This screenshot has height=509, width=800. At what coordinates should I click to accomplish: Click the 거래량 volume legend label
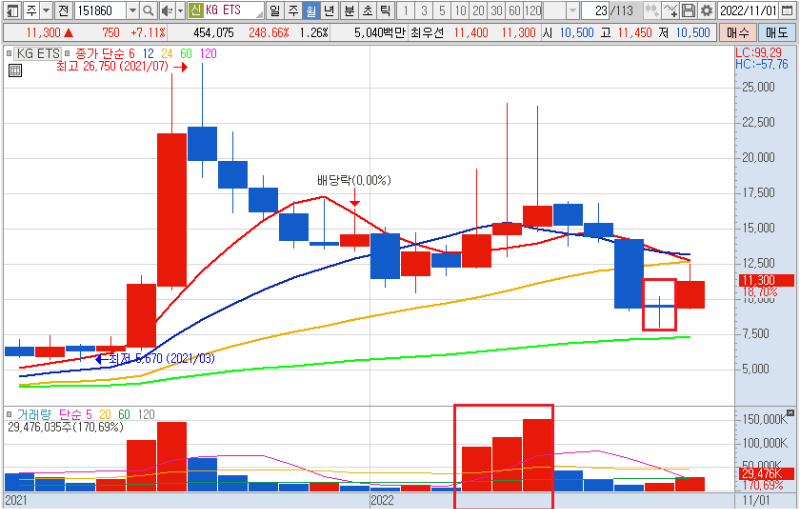tap(34, 415)
